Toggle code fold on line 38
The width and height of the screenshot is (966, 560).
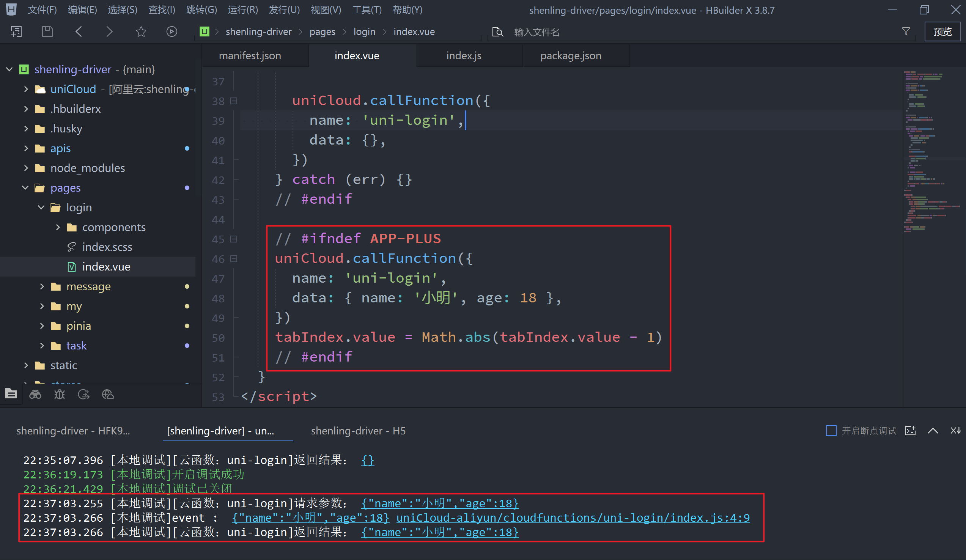[234, 101]
